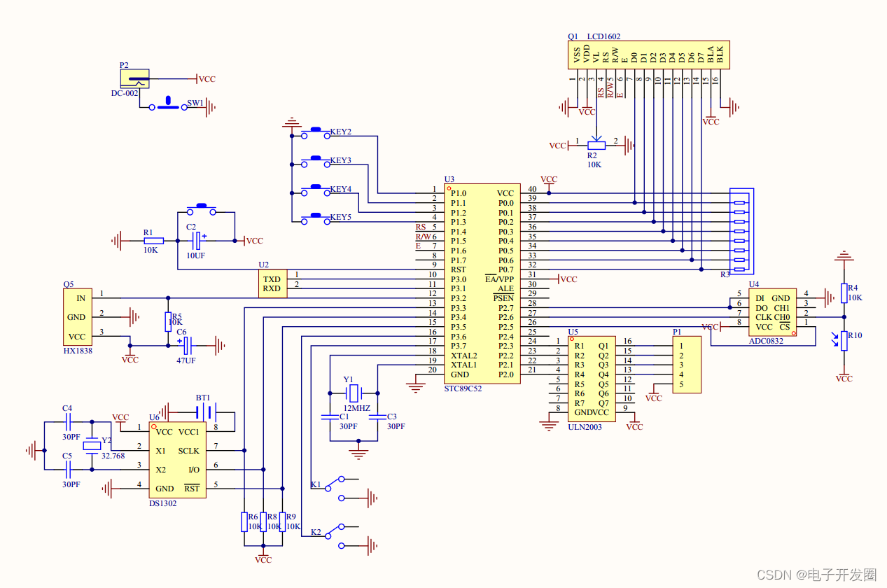Click the RXD pin label on U2
The height and width of the screenshot is (588, 887).
pos(272,288)
